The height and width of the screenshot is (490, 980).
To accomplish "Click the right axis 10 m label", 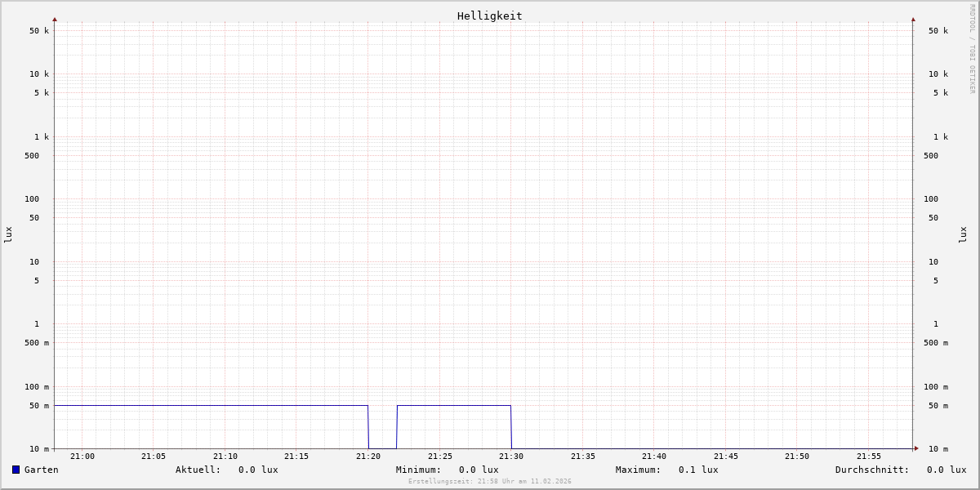I will tap(938, 449).
